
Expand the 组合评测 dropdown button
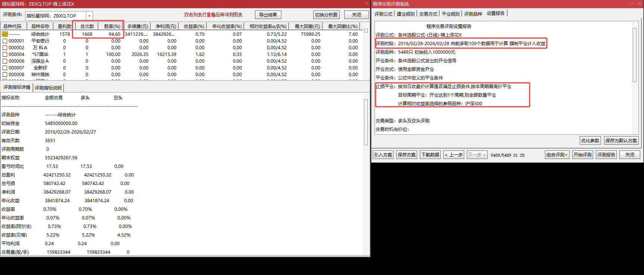tap(557, 155)
